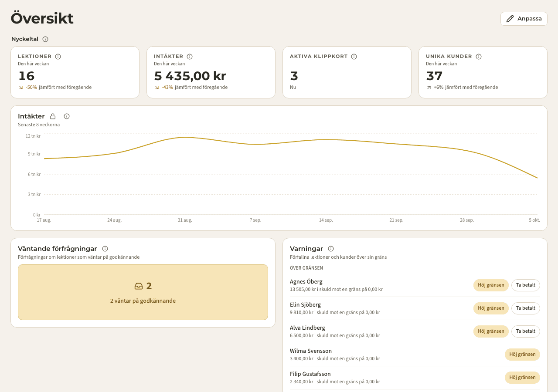
Task: Open the Anpassa customize button
Action: click(x=524, y=19)
